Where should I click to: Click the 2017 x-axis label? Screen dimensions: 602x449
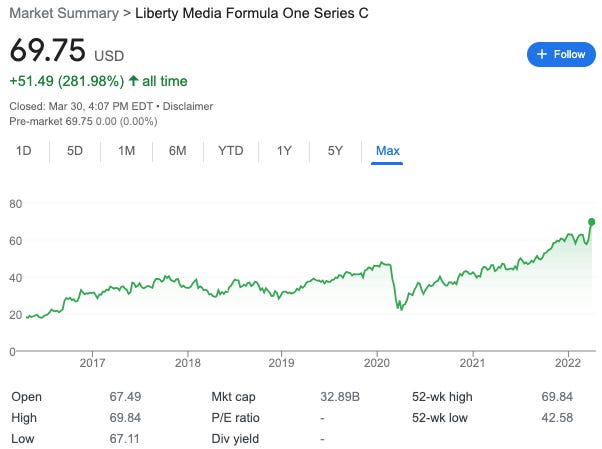tap(92, 363)
